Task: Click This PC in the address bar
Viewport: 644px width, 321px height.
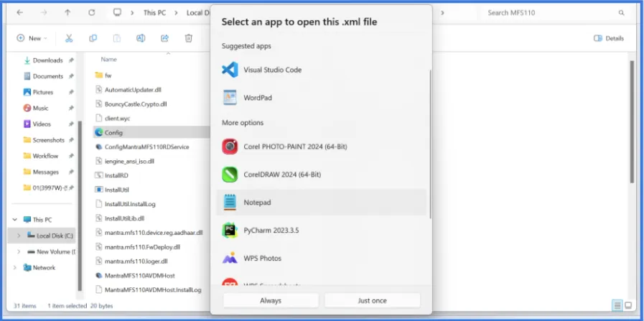Action: (155, 13)
